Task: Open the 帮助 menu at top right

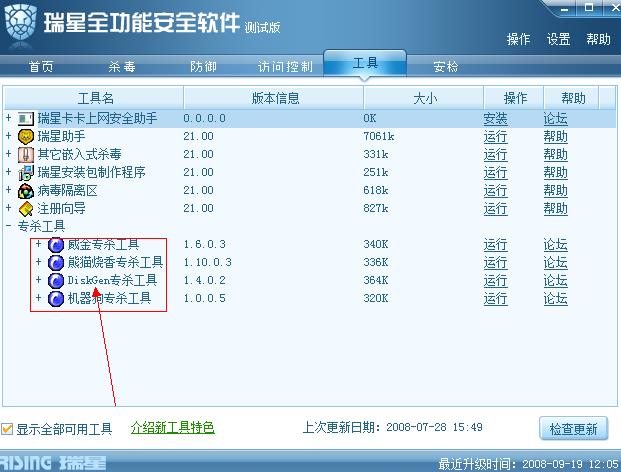Action: pos(598,39)
